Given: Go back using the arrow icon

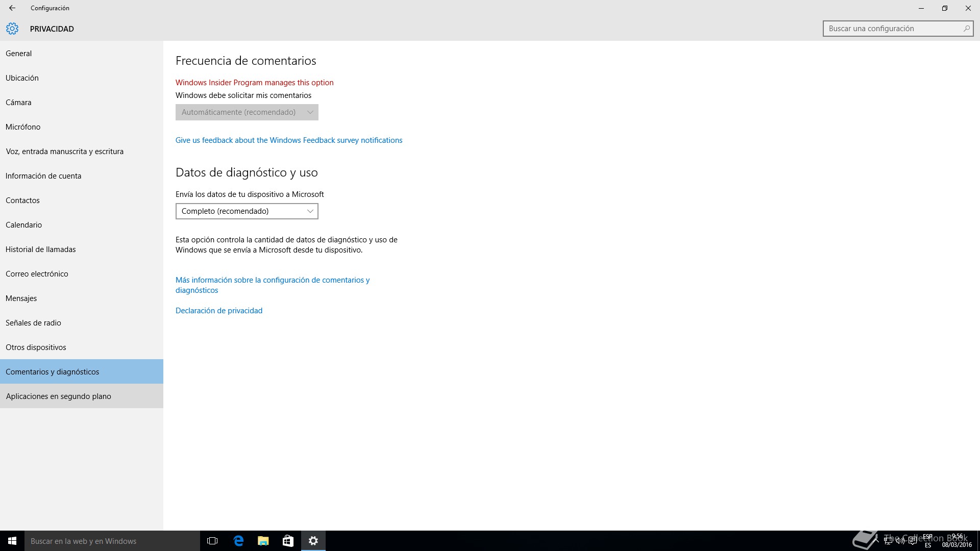Looking at the screenshot, I should 12,8.
